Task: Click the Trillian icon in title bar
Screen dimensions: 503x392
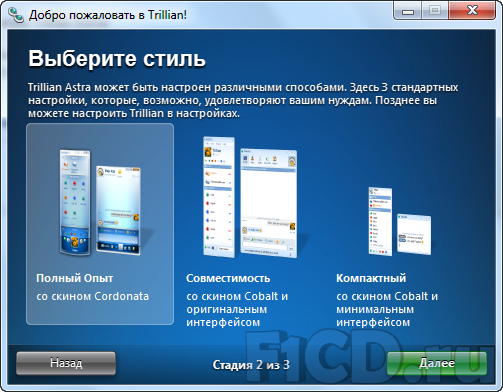Action: point(16,15)
